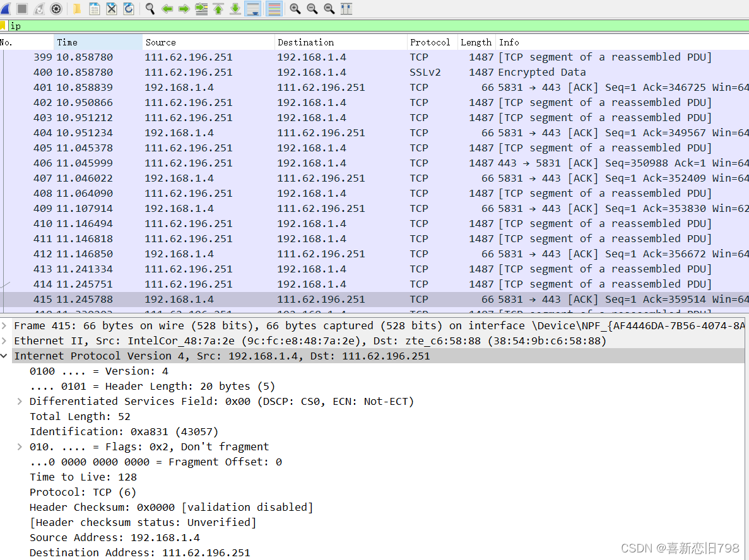
Task: Sort packets by the Protocol column
Action: (x=431, y=42)
